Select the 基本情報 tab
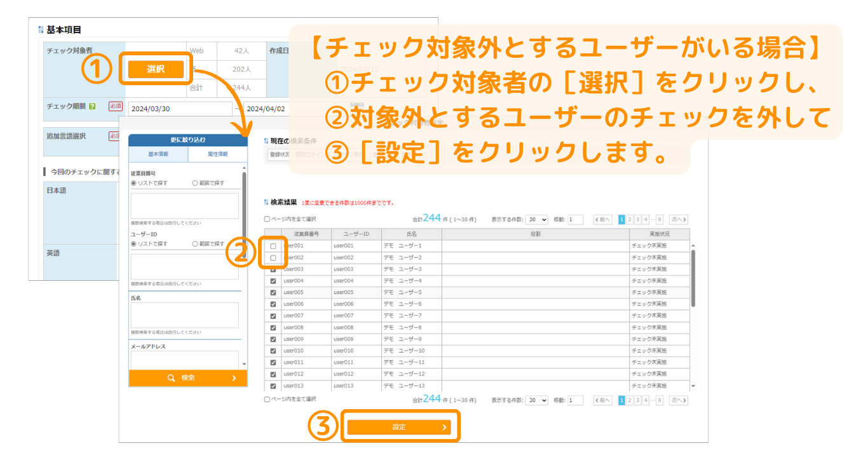This screenshot has width=868, height=460. (x=158, y=154)
